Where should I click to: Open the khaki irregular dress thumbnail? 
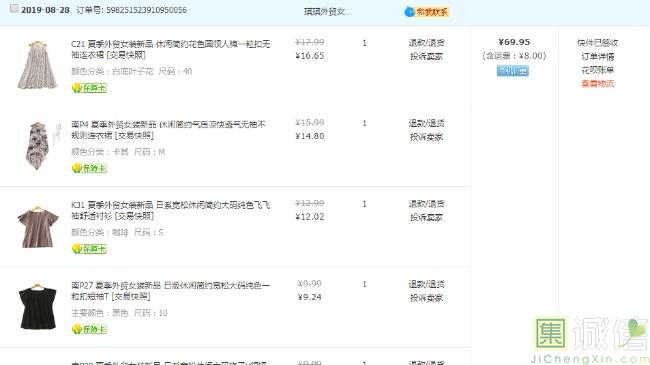pyautogui.click(x=38, y=145)
